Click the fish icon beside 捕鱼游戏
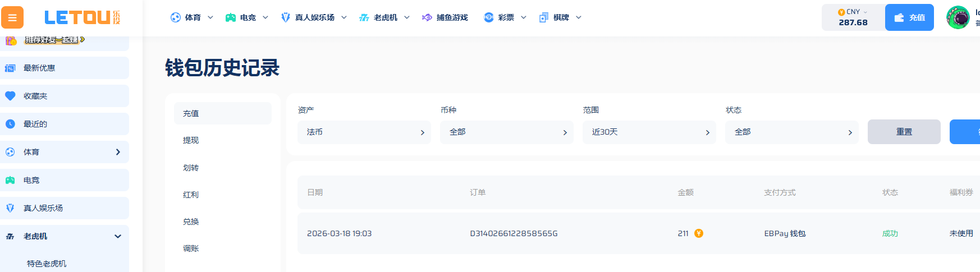This screenshot has width=980, height=272. click(x=427, y=17)
